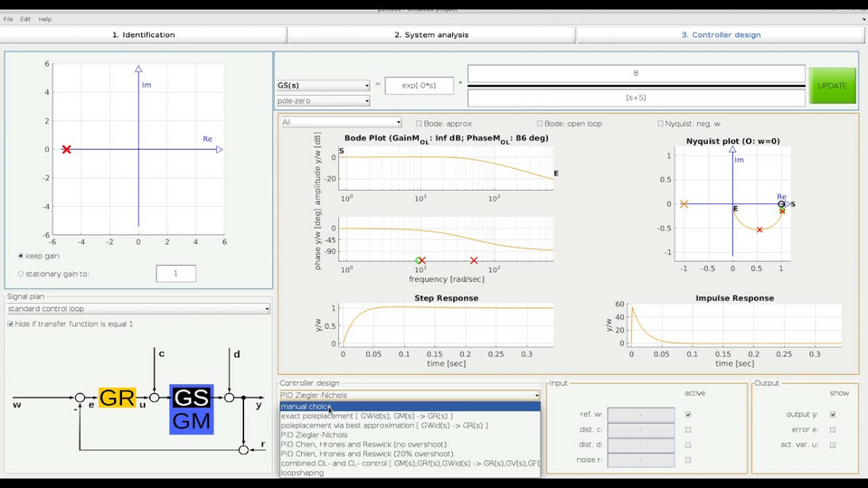Enable the 'Bode: approx' checkbox
The height and width of the screenshot is (488, 868).
click(x=420, y=124)
